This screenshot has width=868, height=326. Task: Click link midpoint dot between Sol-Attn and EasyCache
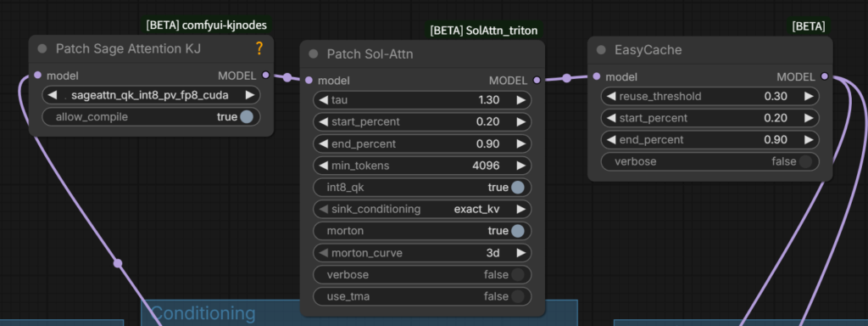(x=566, y=78)
